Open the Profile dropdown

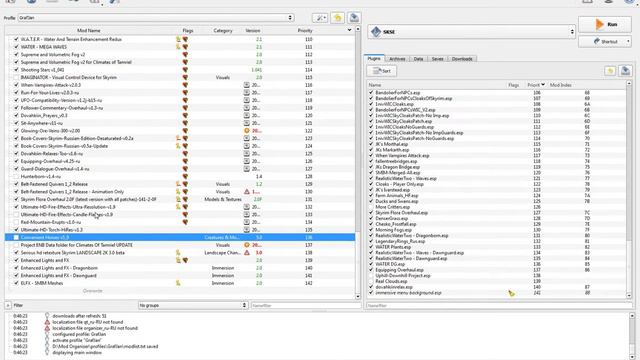tap(156, 18)
